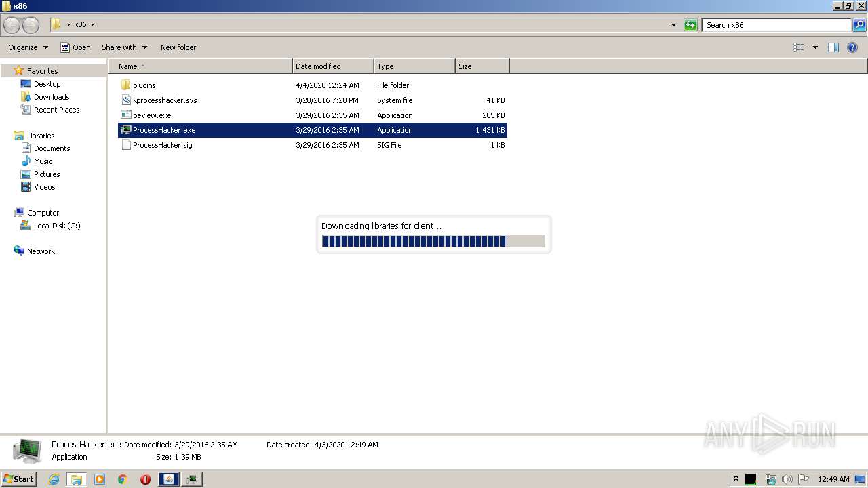
Task: Click the plugins File folder type cell
Action: tap(393, 85)
